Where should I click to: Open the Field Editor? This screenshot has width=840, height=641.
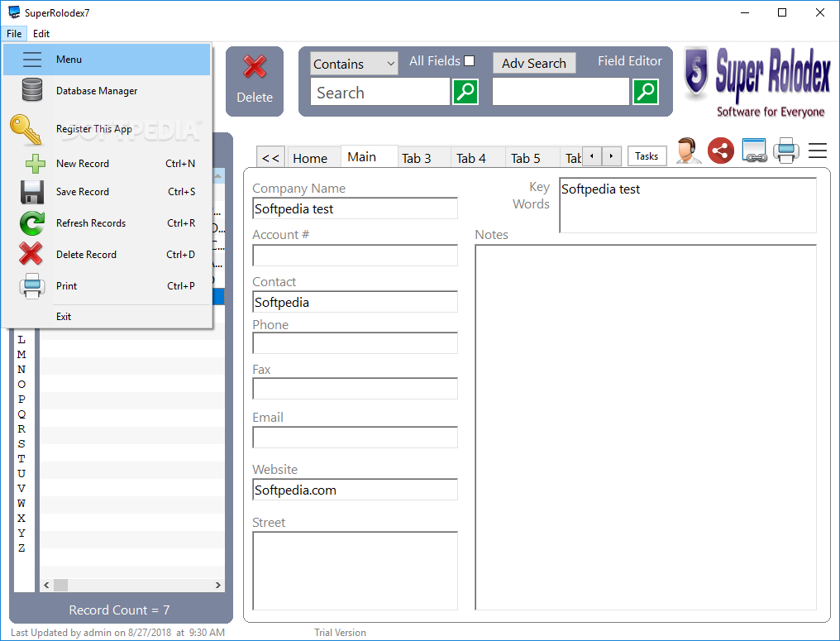[x=630, y=61]
